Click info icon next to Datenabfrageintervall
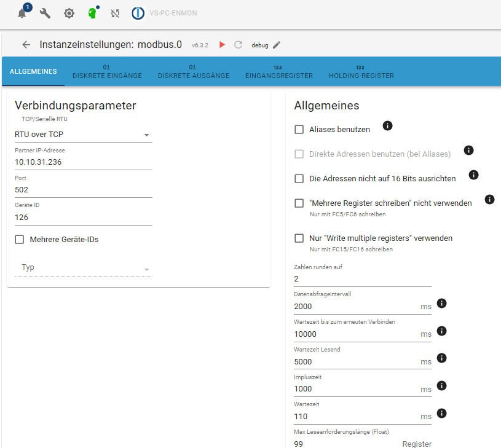The height and width of the screenshot is (448, 501). pyautogui.click(x=441, y=303)
